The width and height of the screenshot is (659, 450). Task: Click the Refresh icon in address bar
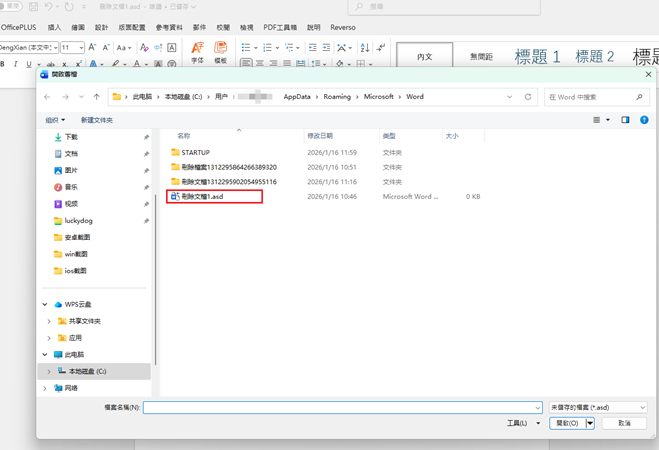(x=528, y=97)
